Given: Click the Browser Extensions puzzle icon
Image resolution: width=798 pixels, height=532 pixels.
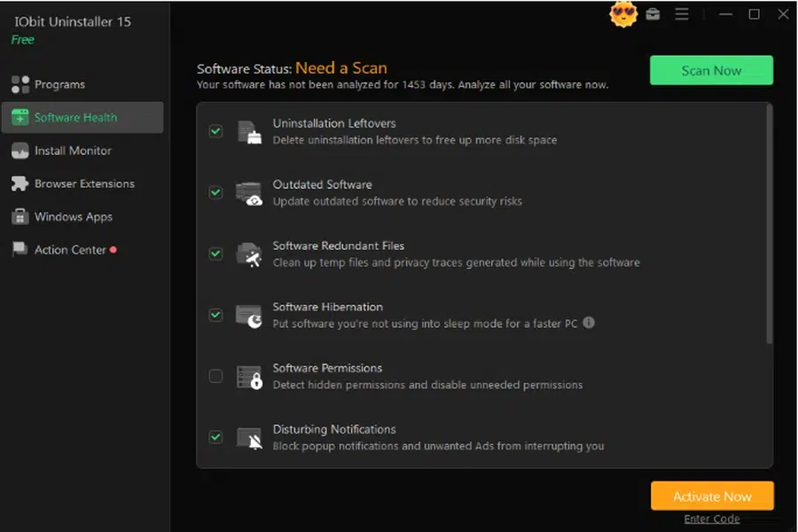Looking at the screenshot, I should click(x=20, y=184).
